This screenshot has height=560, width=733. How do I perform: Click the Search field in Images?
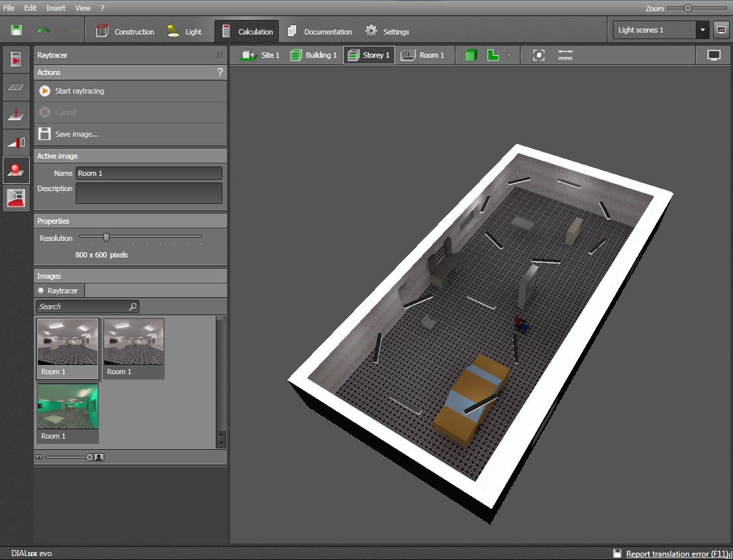click(88, 307)
